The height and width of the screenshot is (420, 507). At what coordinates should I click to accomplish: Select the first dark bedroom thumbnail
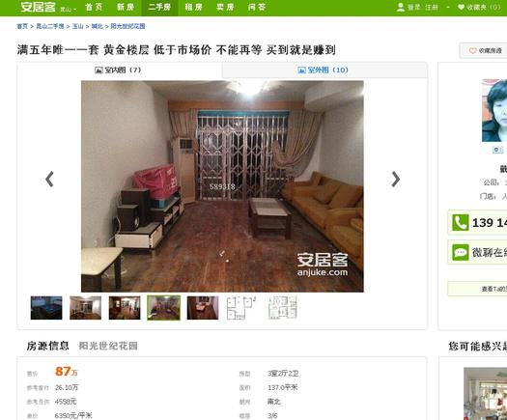[46, 308]
